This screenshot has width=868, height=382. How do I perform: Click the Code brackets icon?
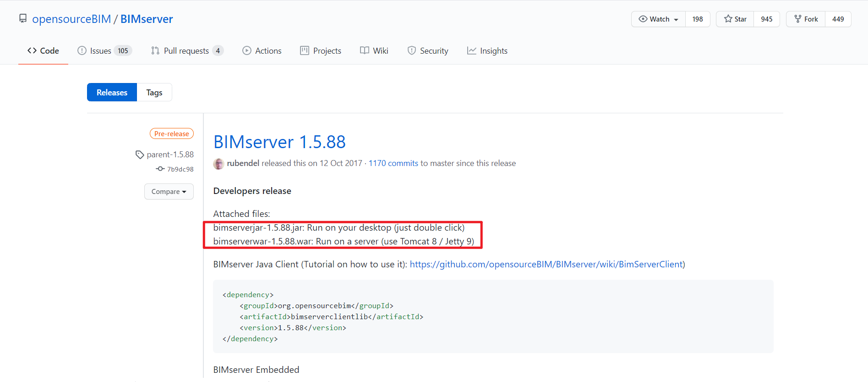(x=32, y=50)
